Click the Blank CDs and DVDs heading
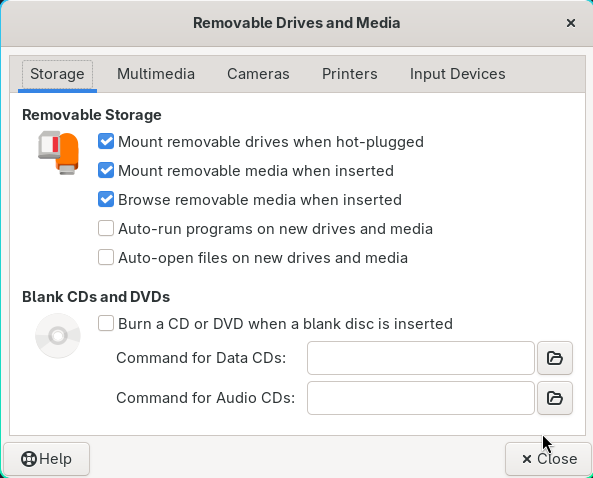This screenshot has height=478, width=593. [x=96, y=297]
